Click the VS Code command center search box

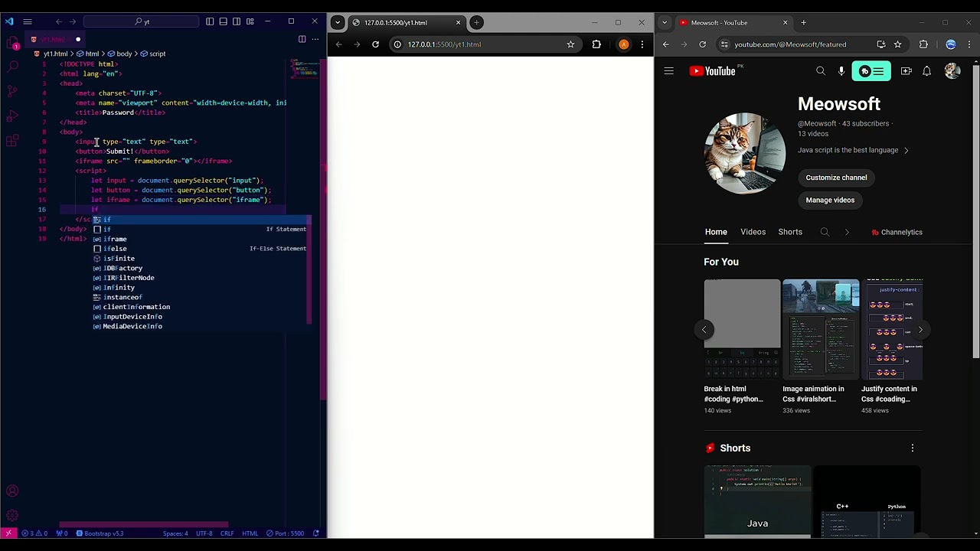142,21
